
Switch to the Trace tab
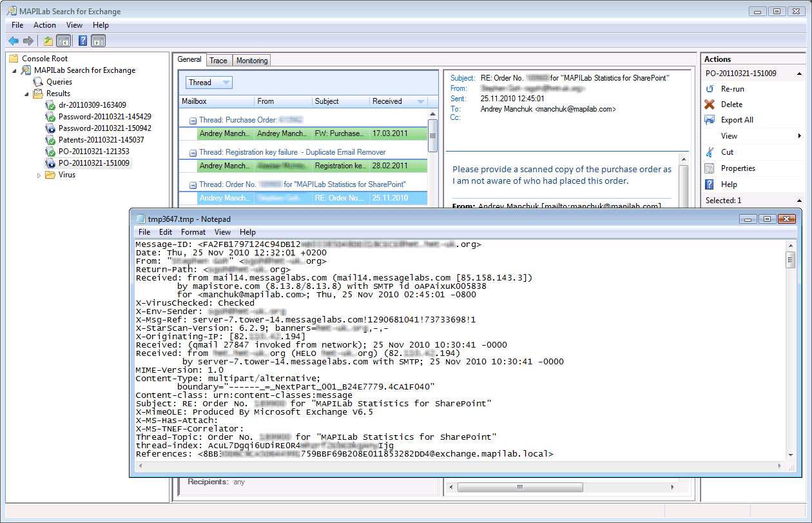click(218, 61)
